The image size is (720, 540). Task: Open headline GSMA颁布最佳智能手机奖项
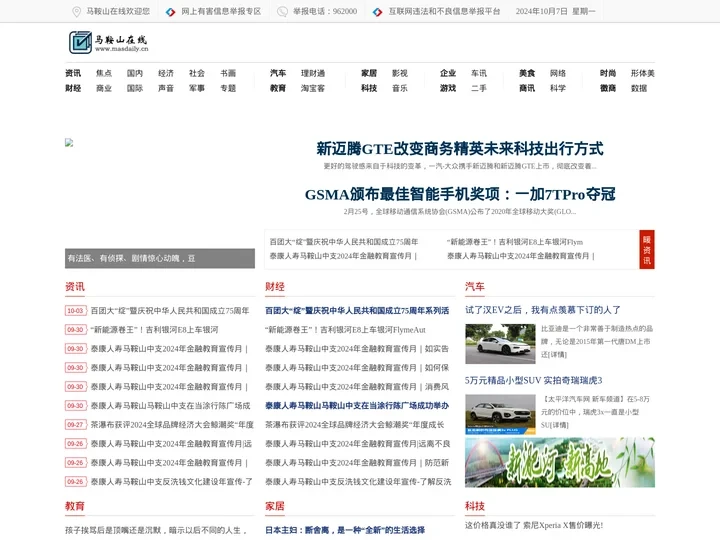point(460,194)
